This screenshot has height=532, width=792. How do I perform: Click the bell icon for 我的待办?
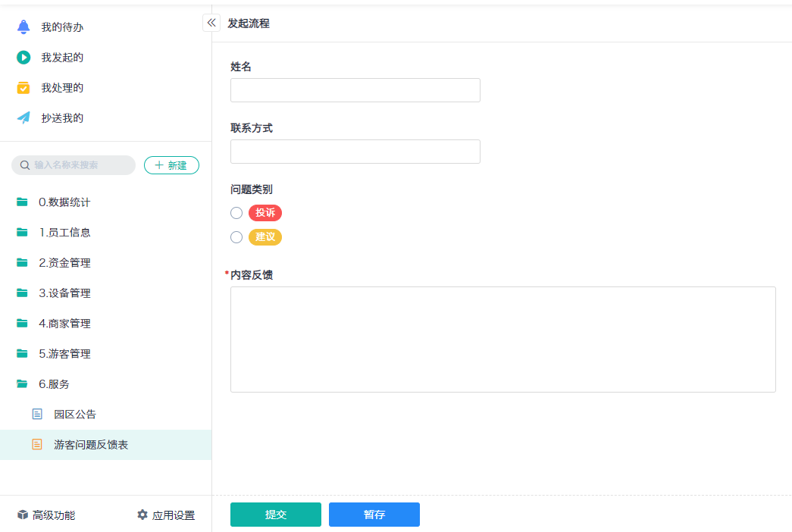tap(23, 27)
